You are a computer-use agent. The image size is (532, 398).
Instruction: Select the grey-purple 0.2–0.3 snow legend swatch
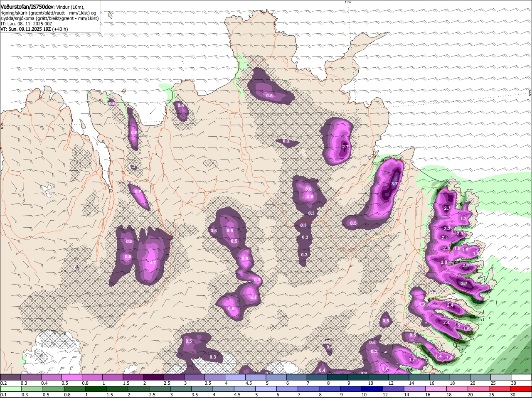10,377
